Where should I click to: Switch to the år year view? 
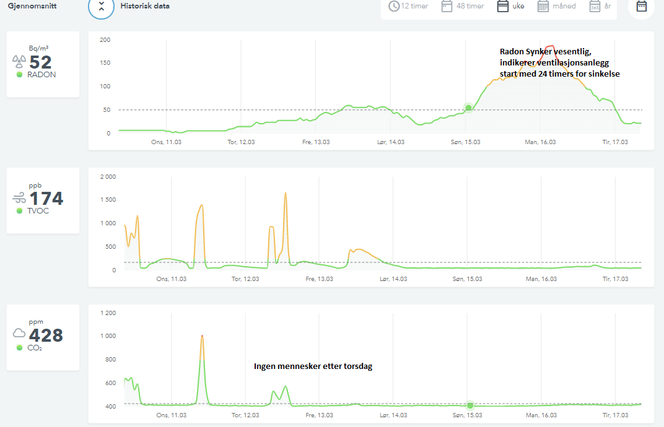tap(601, 6)
